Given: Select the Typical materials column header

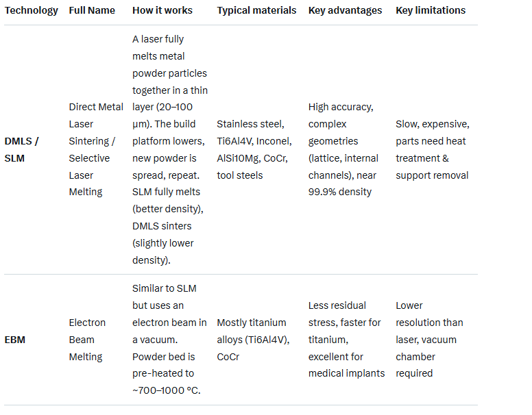Looking at the screenshot, I should click(256, 10).
